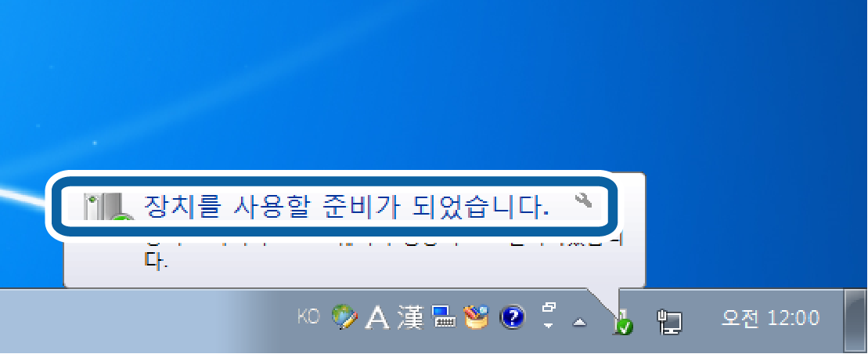Click the 漢 Hanja conversion button
Image resolution: width=868 pixels, height=354 pixels.
coord(409,317)
